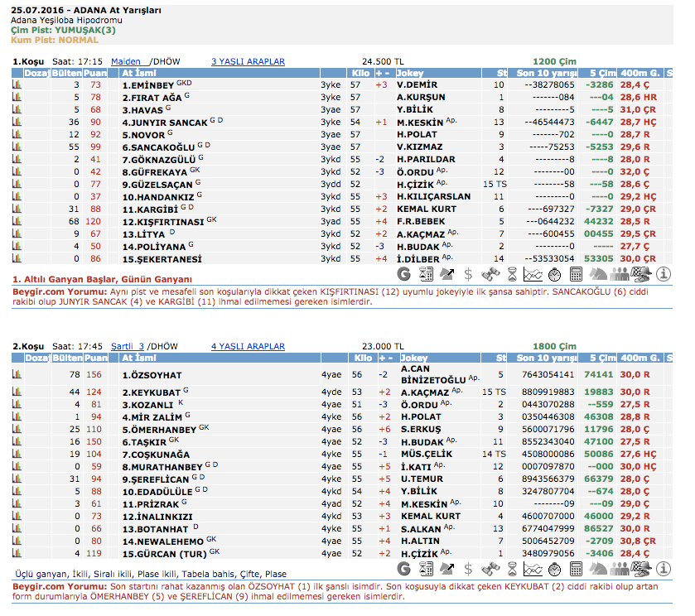Show the line graph icon for race 2
The width and height of the screenshot is (695, 616).
[x=534, y=570]
